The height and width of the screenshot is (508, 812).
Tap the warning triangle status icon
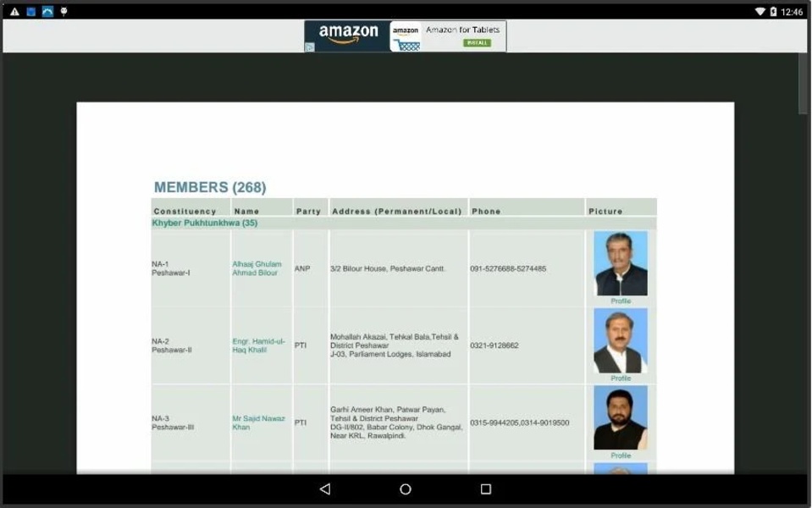tap(14, 11)
